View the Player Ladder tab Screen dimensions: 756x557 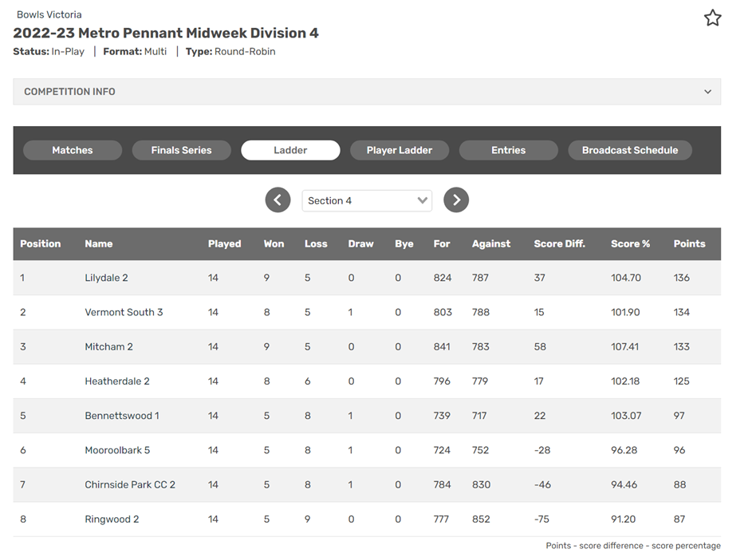pyautogui.click(x=400, y=150)
